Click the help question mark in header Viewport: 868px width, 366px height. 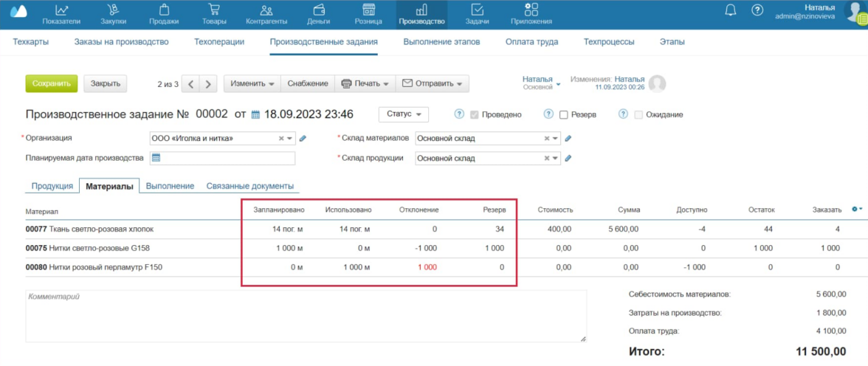click(x=757, y=10)
